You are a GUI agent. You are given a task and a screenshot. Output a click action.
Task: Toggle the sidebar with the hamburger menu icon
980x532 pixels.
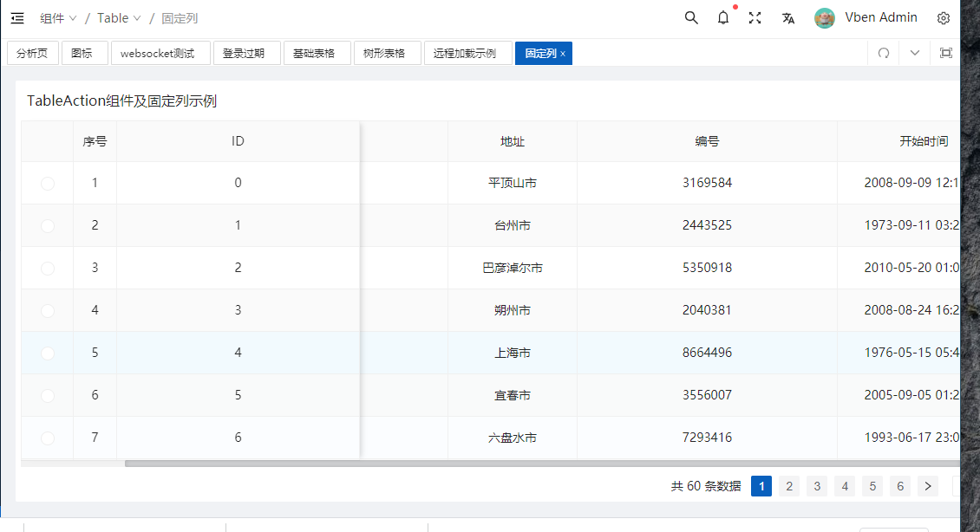16,17
